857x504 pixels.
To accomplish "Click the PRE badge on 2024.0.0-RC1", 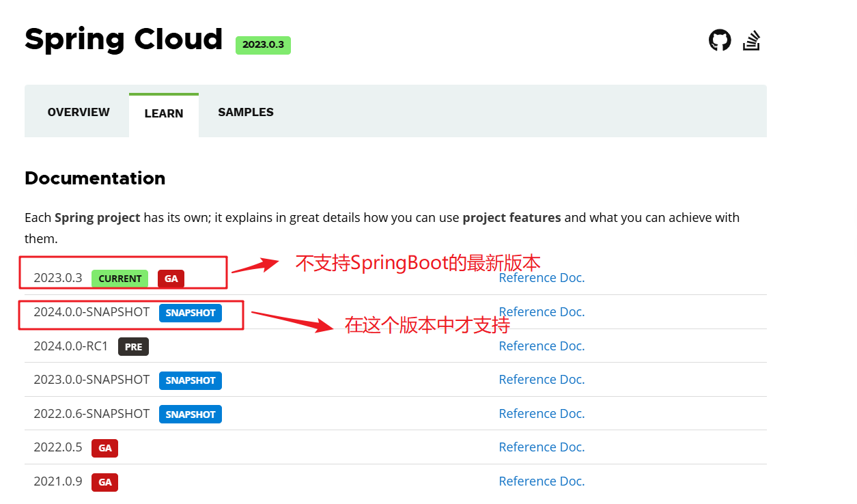I will pos(133,347).
